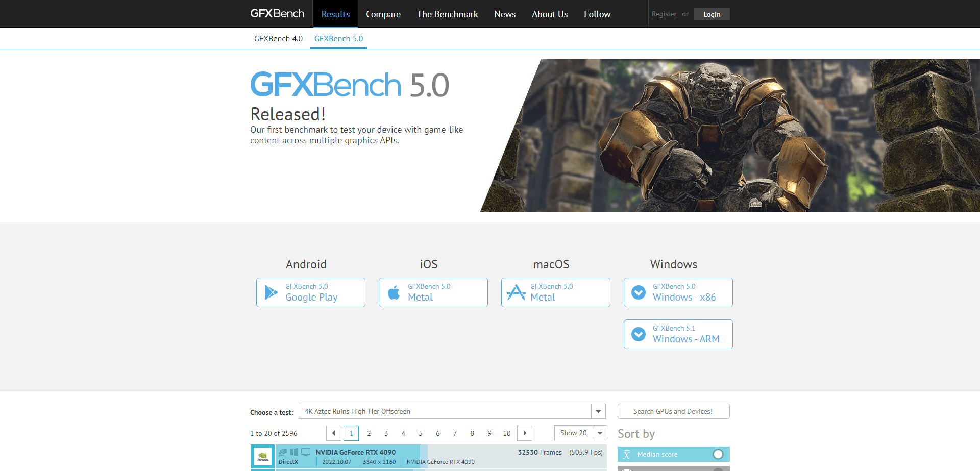This screenshot has height=471, width=980.
Task: Open the Show 20 results-per-page dropdown
Action: pos(600,433)
